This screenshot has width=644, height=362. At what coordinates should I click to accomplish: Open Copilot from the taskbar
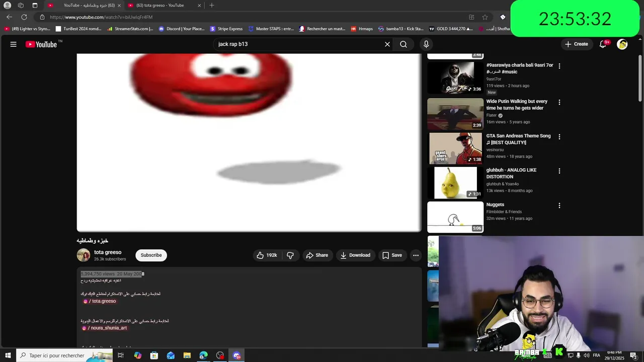(137, 355)
